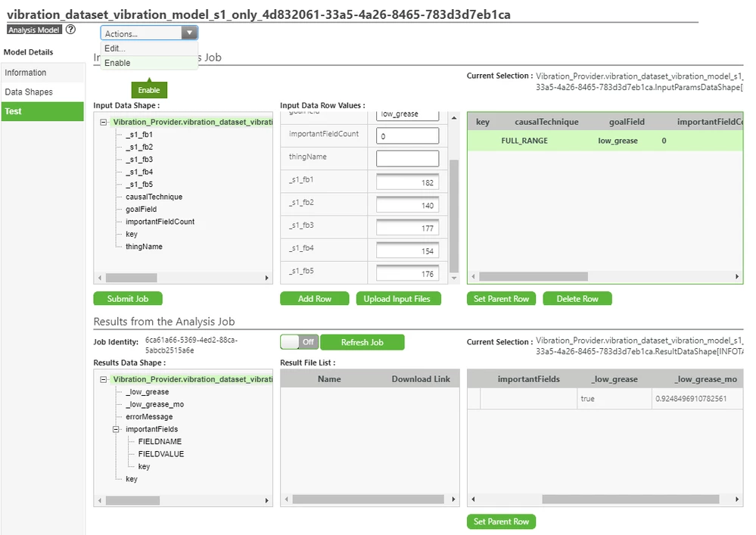The width and height of the screenshot is (756, 535).
Task: Click the green Enable button
Action: point(148,89)
